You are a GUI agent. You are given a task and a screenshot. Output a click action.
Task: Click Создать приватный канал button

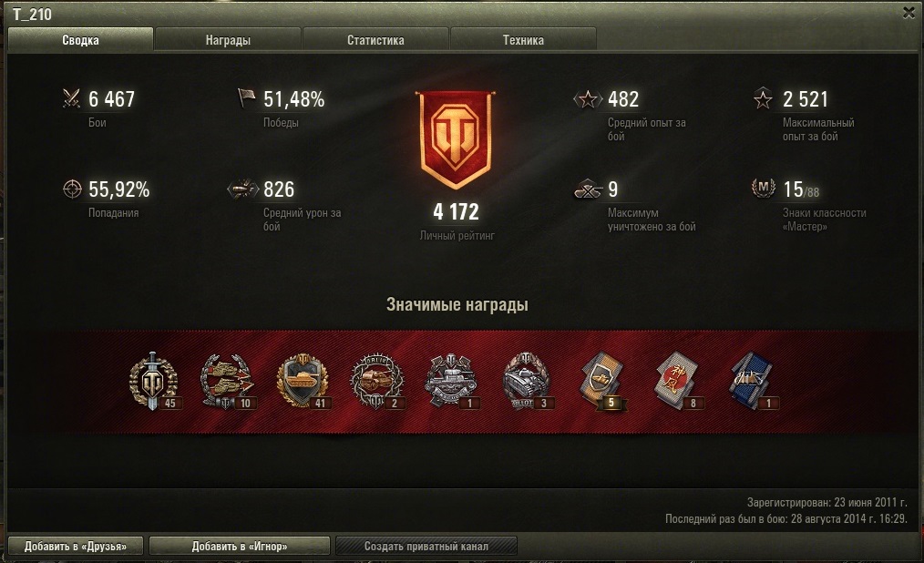pos(426,546)
